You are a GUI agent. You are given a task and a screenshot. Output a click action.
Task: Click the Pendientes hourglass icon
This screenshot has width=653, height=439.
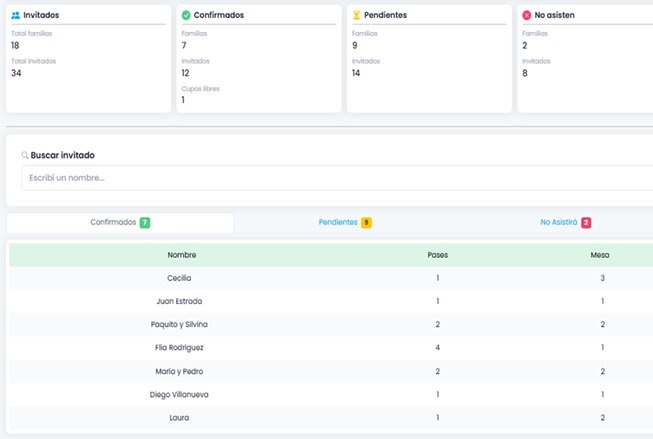tap(357, 15)
